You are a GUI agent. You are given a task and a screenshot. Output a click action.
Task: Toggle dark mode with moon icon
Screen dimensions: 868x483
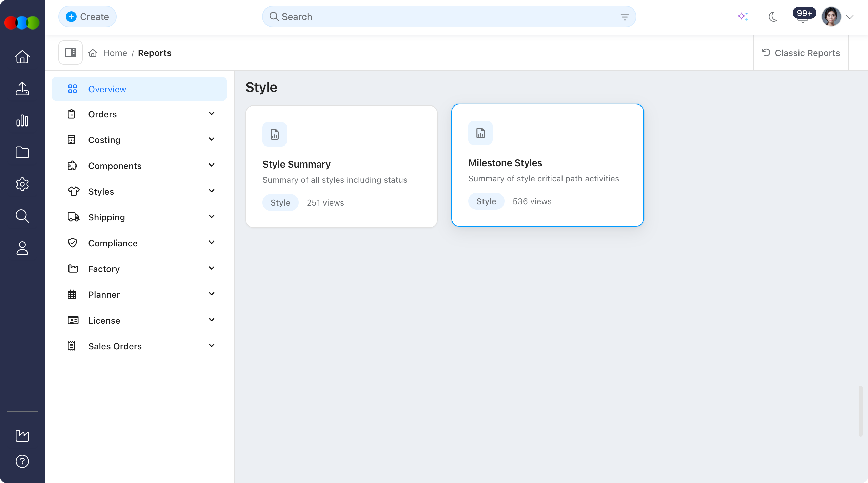[x=773, y=16]
